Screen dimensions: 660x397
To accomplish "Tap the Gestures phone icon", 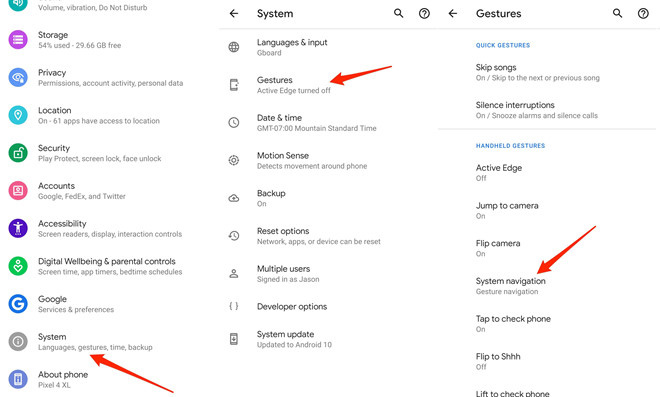I will coord(234,85).
